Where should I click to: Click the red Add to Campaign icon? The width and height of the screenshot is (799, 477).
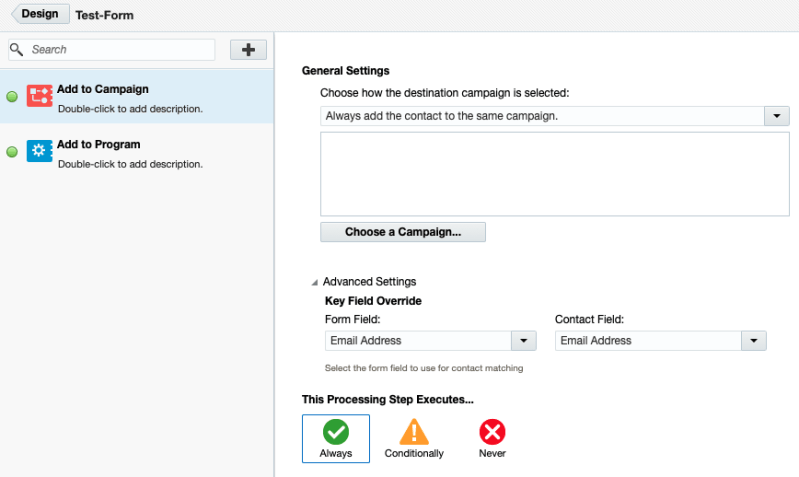pyautogui.click(x=40, y=96)
